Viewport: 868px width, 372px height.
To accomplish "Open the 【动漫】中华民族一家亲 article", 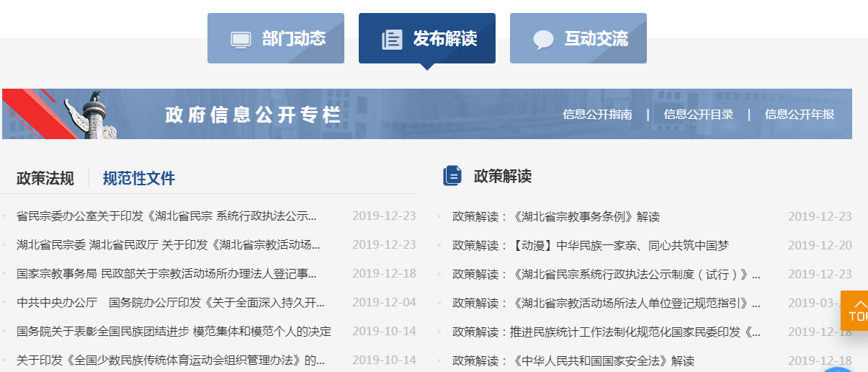I will pyautogui.click(x=590, y=245).
